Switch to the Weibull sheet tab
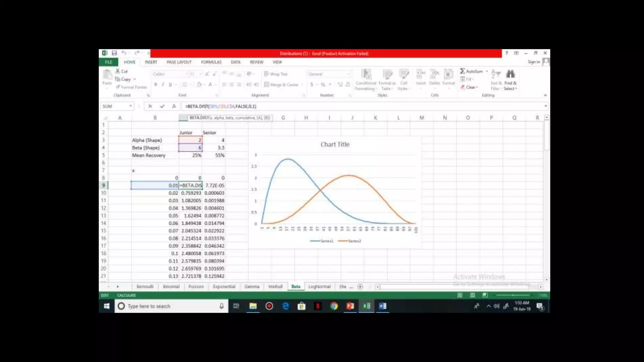Viewport: 644px width, 362px height. pos(275,287)
